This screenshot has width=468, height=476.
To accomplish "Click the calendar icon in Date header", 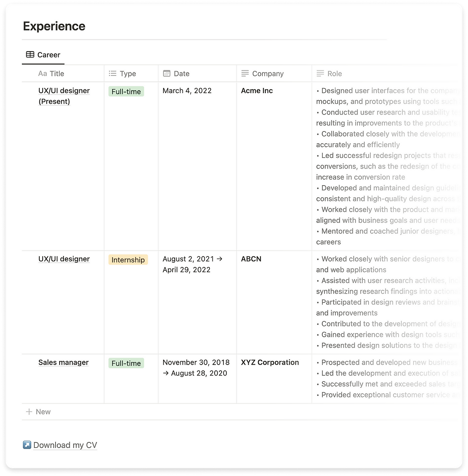I will click(x=167, y=73).
